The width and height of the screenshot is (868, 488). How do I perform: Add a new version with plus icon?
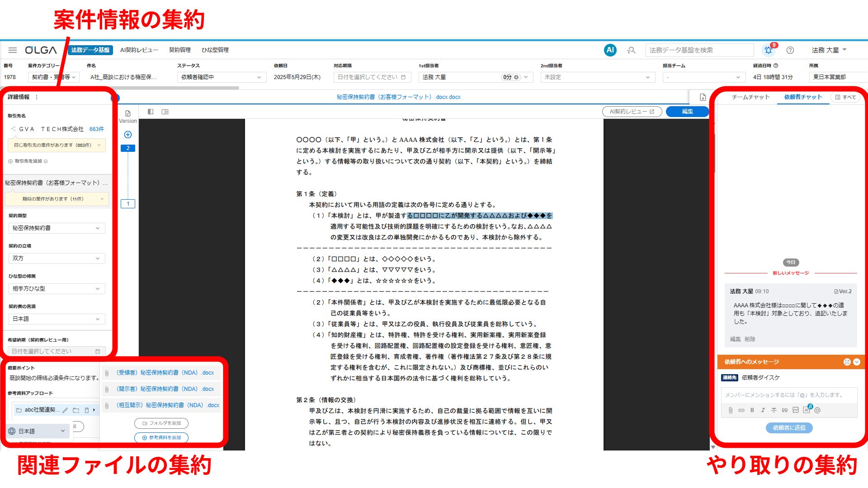(x=128, y=135)
